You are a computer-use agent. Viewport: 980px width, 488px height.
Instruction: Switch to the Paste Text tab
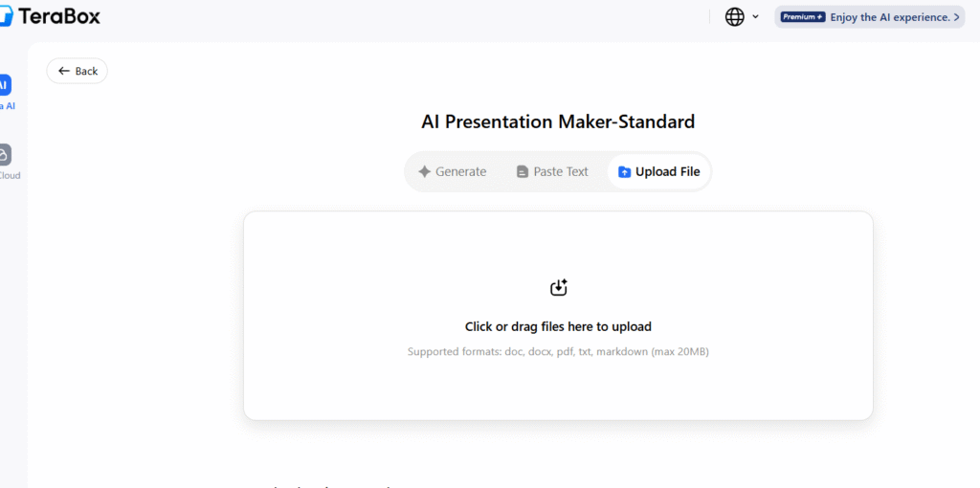pos(552,172)
